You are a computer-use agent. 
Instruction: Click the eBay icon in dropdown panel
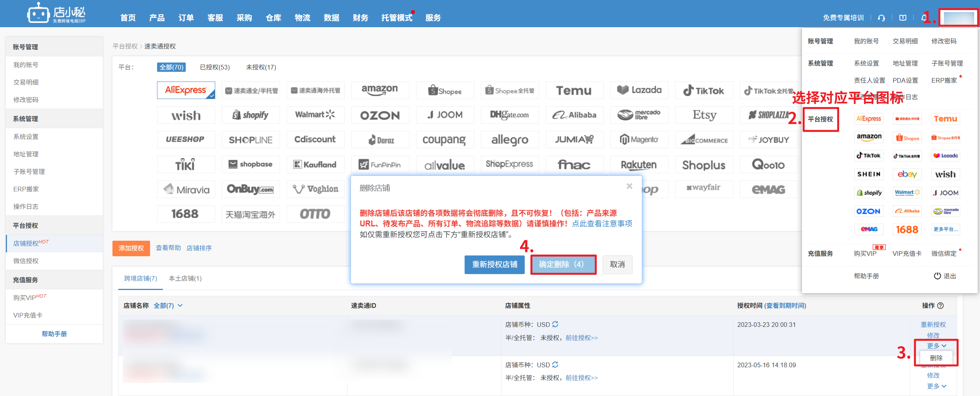907,174
